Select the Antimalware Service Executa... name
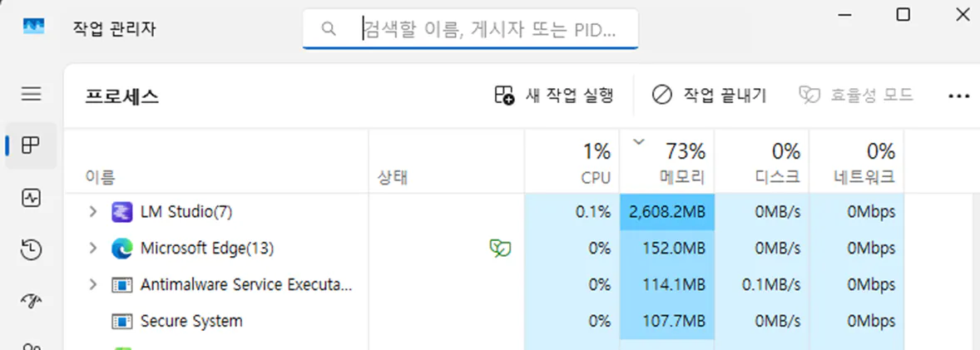The image size is (980, 350). tap(247, 285)
